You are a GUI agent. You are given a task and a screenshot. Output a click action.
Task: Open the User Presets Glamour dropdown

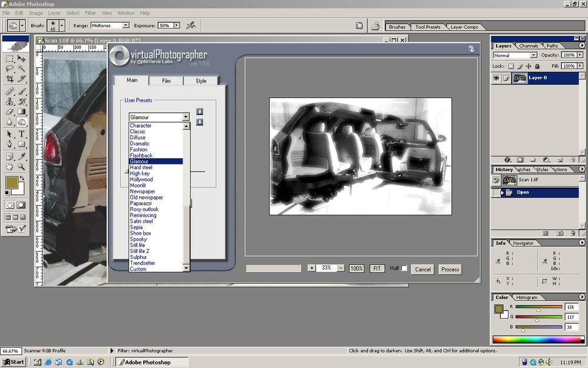coord(186,117)
